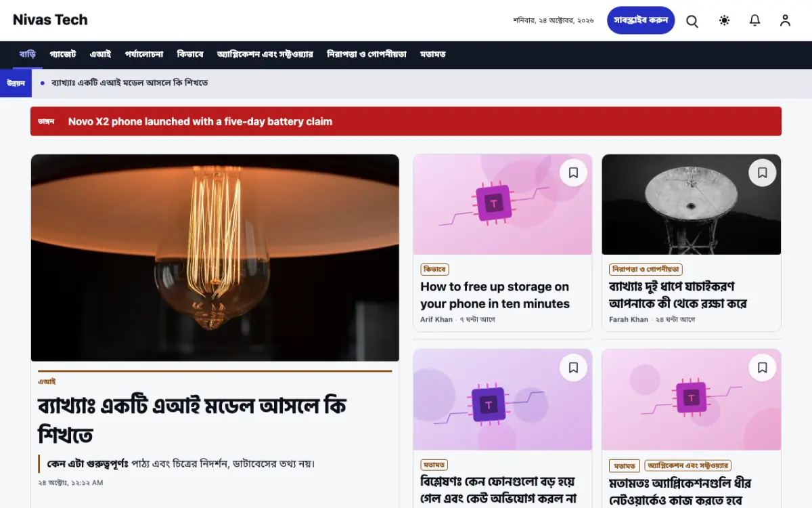Click the কেন এটা গুরুত্বপূর্ণ summary text

(181, 464)
